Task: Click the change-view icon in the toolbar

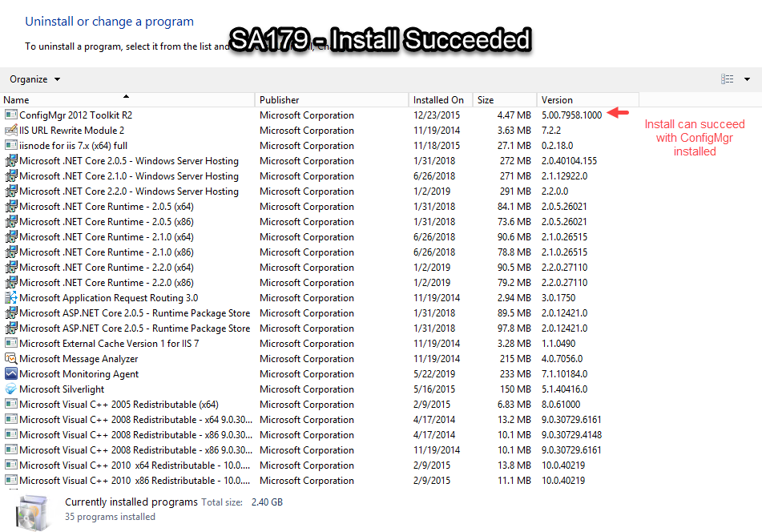Action: tap(727, 79)
